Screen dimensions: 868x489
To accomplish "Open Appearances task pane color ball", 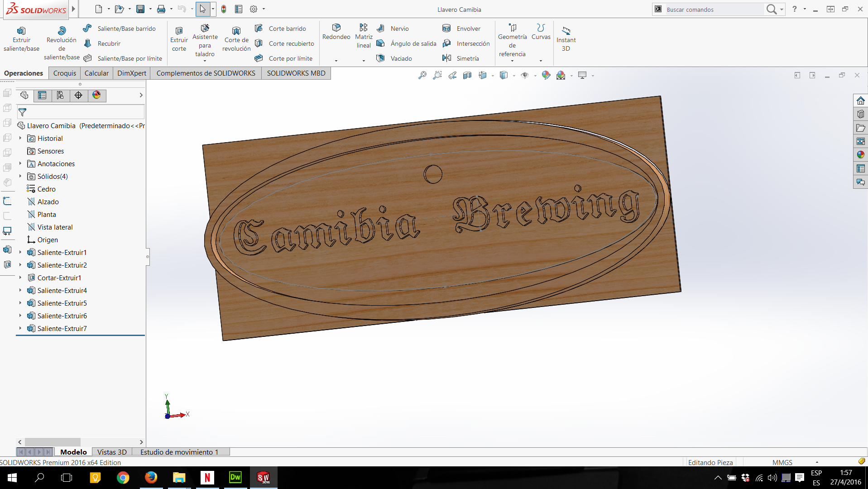I will click(x=860, y=155).
